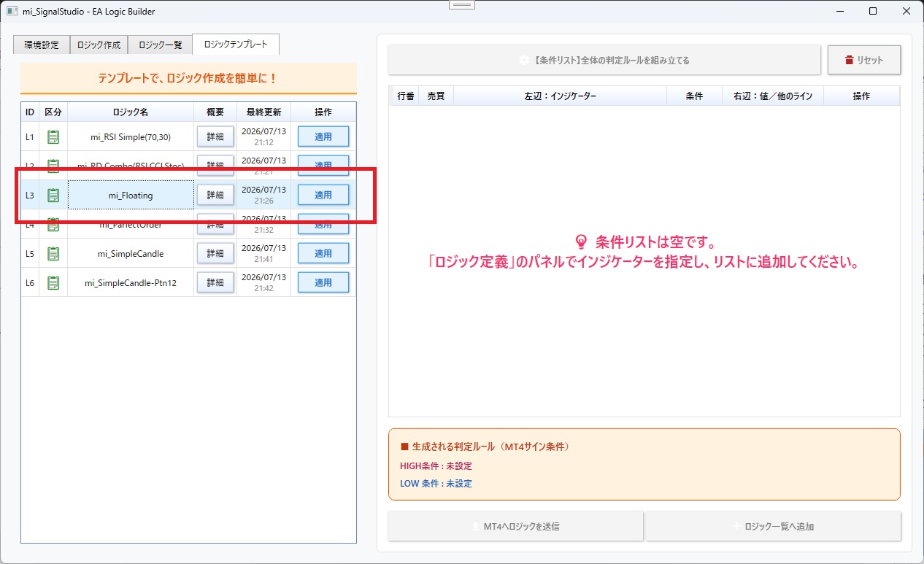This screenshot has height=564, width=924.
Task: Select the mi_Floating logic name cell
Action: tap(131, 195)
